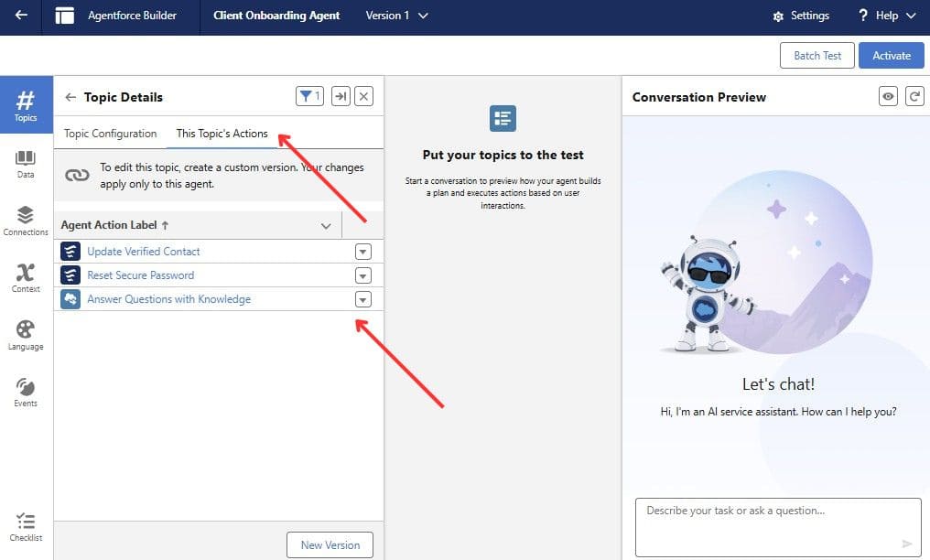
Task: Open the Connections sidebar panel
Action: [x=26, y=221]
